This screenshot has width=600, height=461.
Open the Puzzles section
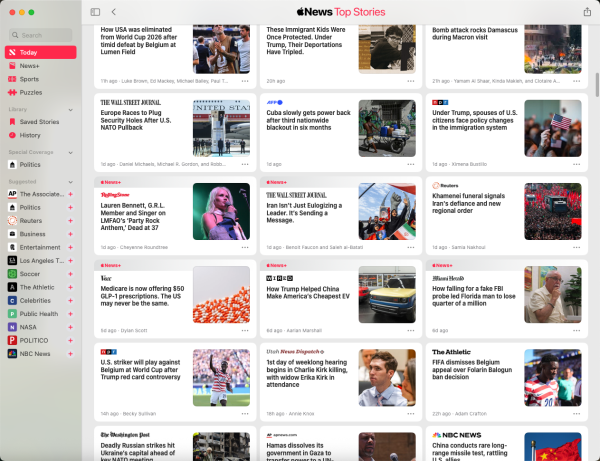pos(41,93)
